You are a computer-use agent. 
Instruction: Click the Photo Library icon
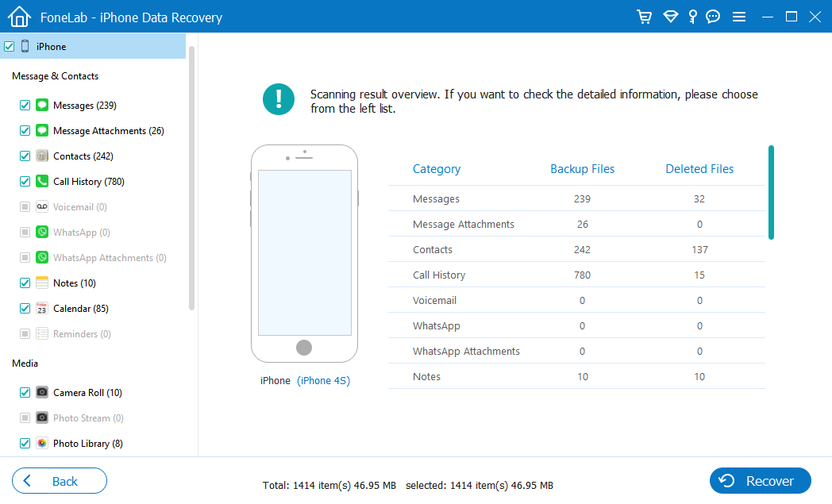pos(42,444)
